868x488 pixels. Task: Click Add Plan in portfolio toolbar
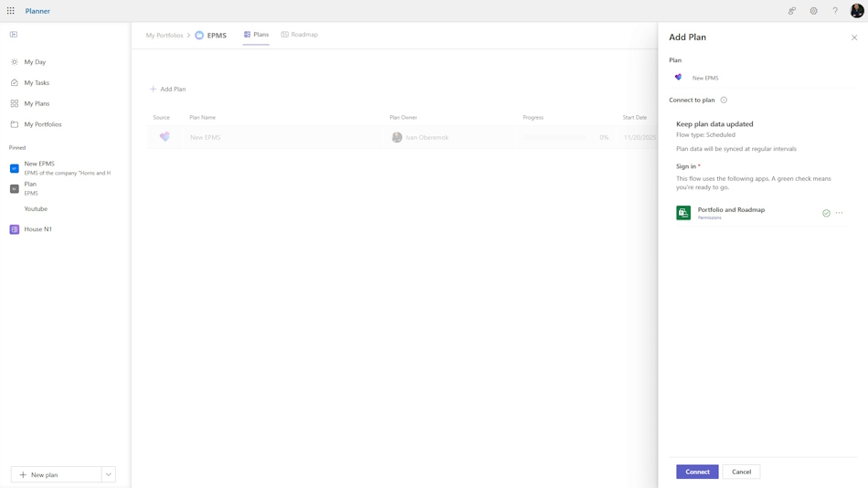[168, 89]
